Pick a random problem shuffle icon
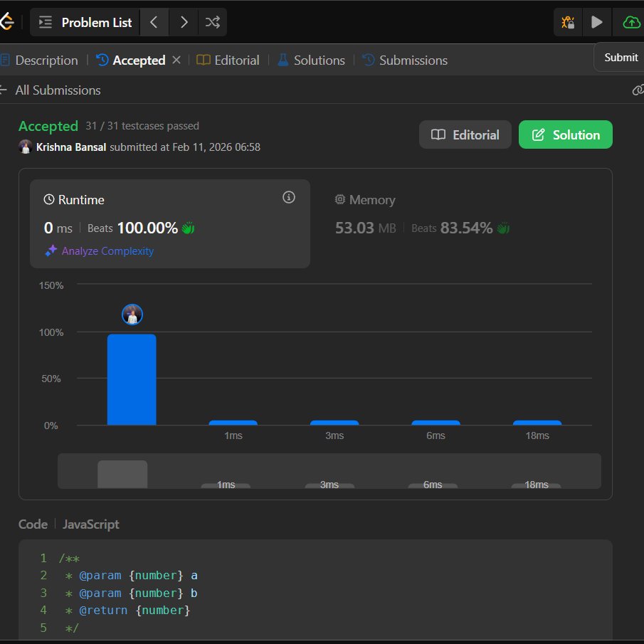644x644 pixels. (x=212, y=22)
